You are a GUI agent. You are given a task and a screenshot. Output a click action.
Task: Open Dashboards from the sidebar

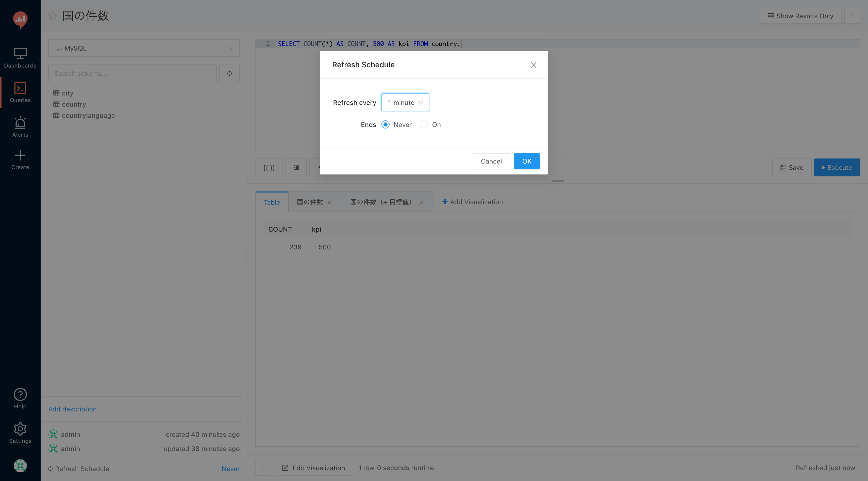(20, 58)
